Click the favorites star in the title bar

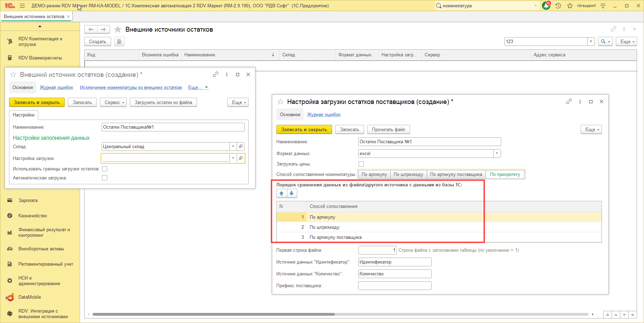tap(570, 6)
